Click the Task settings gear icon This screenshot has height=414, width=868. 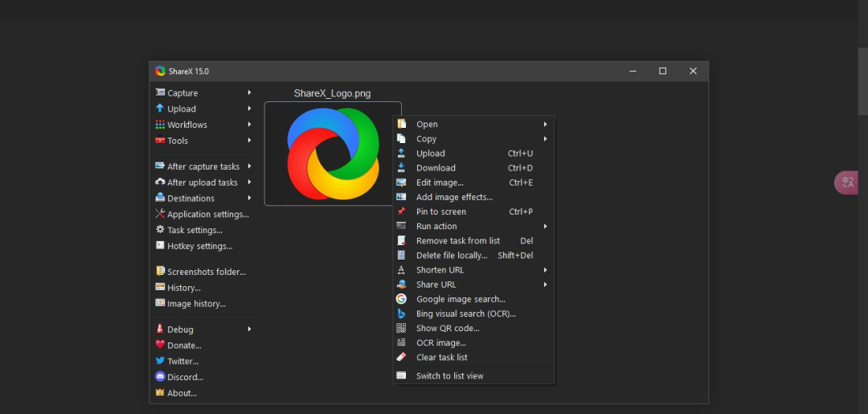(160, 230)
